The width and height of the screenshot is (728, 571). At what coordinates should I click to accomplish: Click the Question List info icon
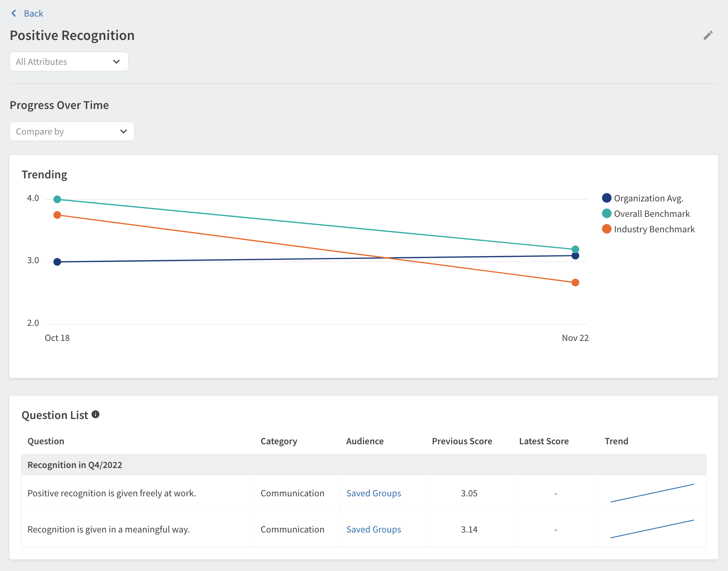[x=95, y=414]
